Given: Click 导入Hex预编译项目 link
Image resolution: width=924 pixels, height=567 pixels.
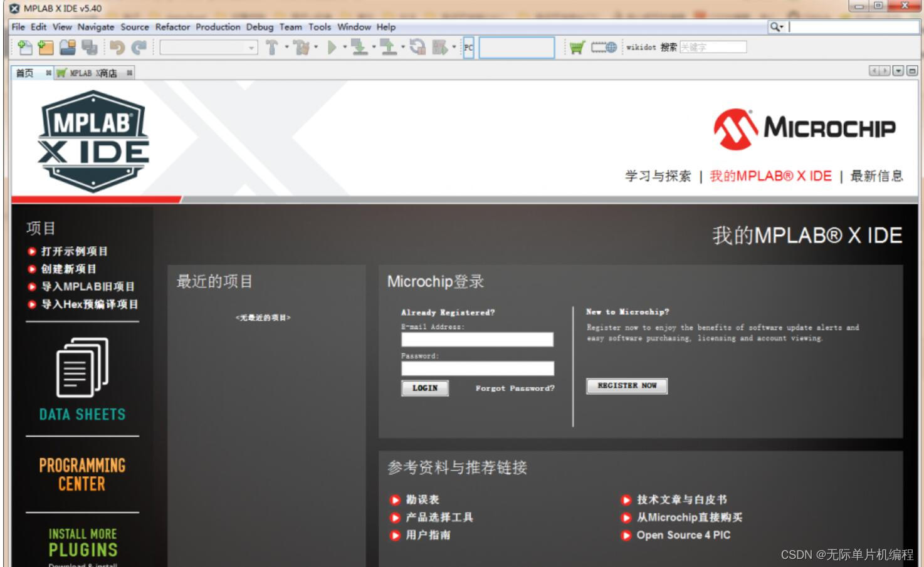Looking at the screenshot, I should tap(89, 304).
